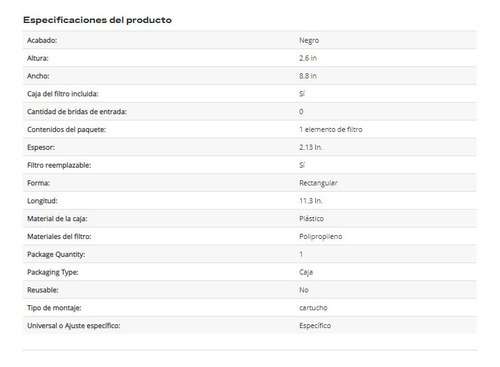Select the 'Espesor:' row label

pyautogui.click(x=41, y=147)
